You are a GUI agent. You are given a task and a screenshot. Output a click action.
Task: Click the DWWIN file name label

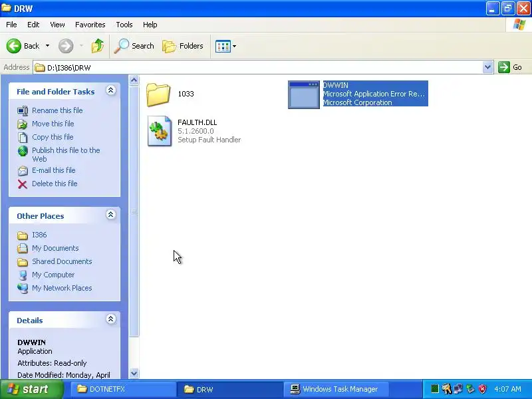coord(336,85)
